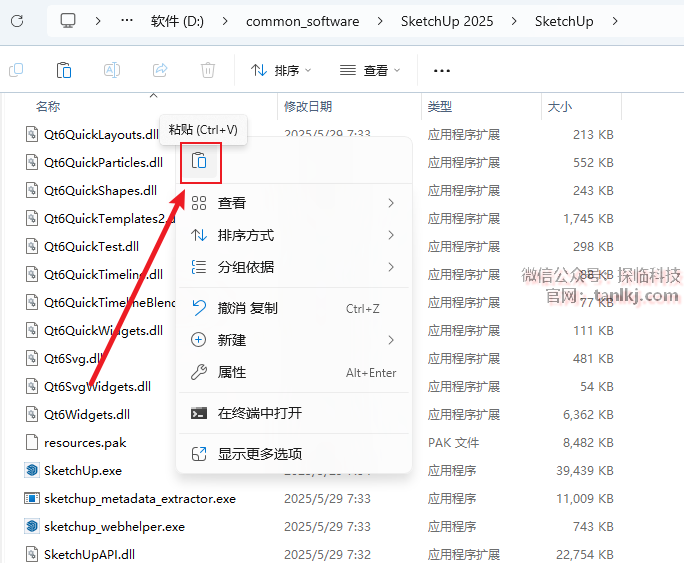Click size value 6,362 KB
The image size is (684, 563).
click(588, 414)
